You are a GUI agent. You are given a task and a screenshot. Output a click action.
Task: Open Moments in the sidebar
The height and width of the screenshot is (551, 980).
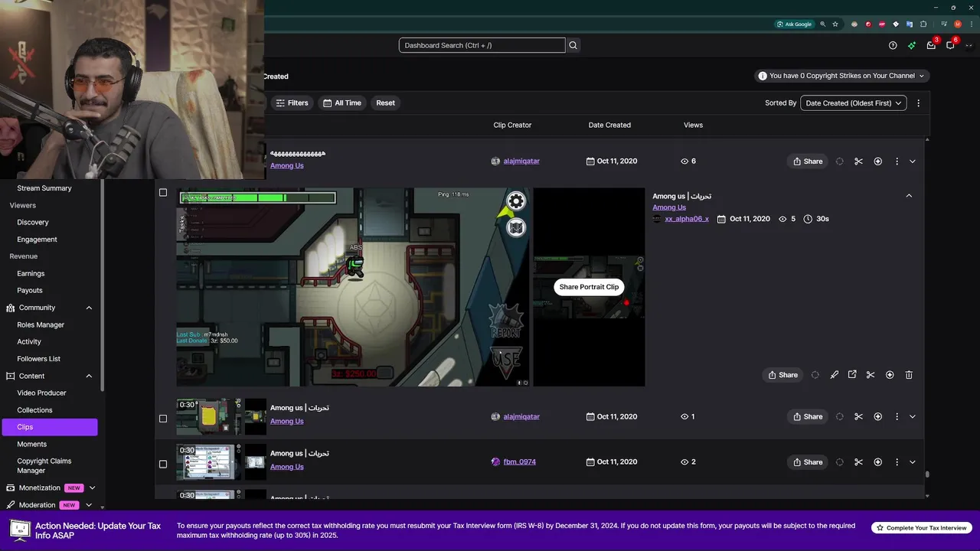pos(32,444)
